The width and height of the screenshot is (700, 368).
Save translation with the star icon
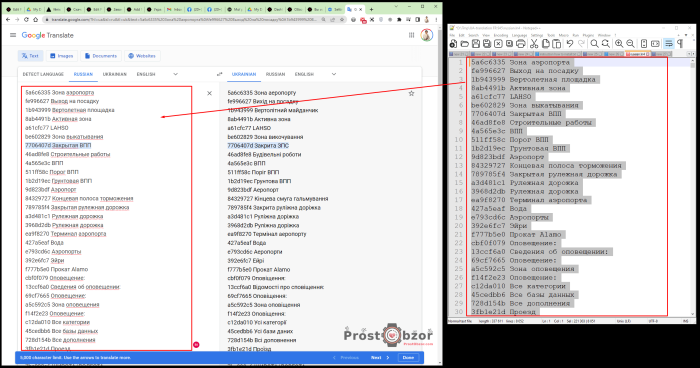tap(411, 93)
